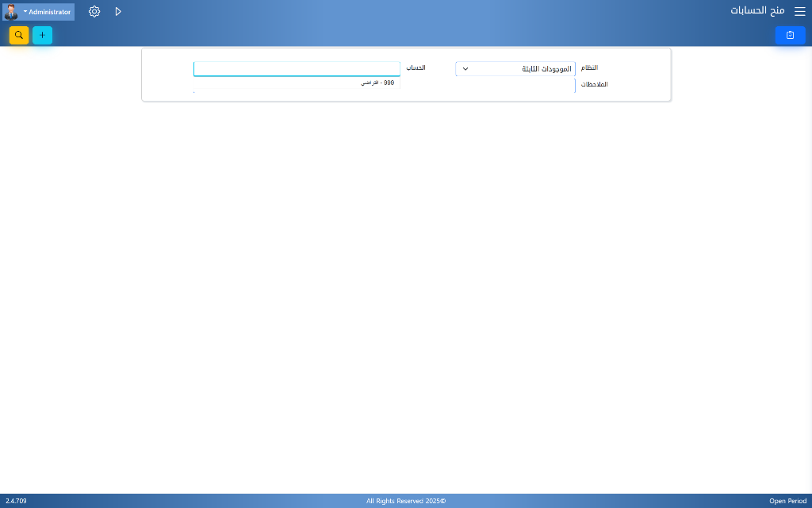
Task: Click the All Rights Reserved footer text
Action: pos(406,501)
